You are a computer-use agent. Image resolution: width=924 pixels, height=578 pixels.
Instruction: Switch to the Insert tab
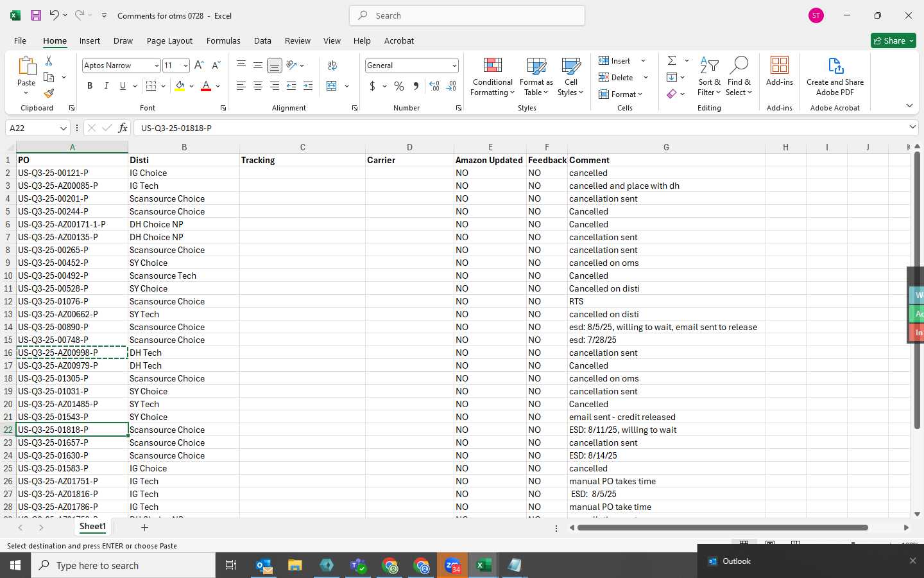tap(90, 40)
